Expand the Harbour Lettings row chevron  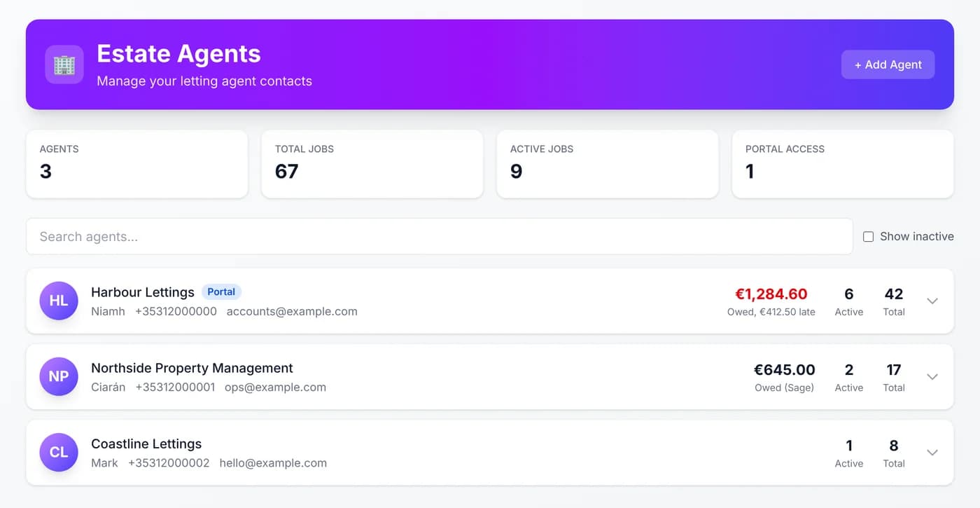tap(932, 301)
